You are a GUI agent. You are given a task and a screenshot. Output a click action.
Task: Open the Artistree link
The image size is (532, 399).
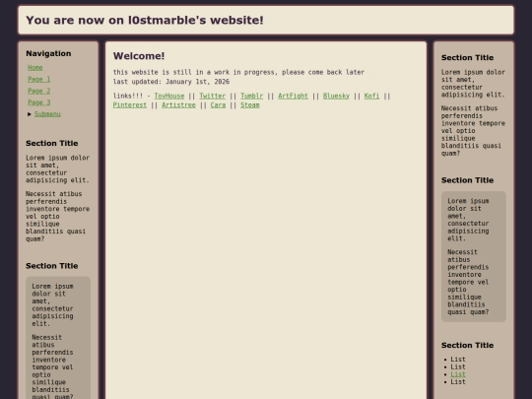coord(178,105)
